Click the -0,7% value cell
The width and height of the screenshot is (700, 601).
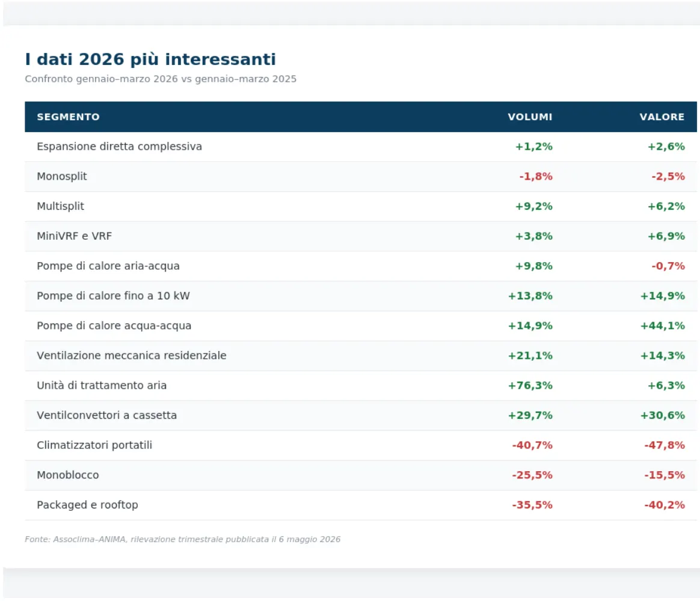668,266
